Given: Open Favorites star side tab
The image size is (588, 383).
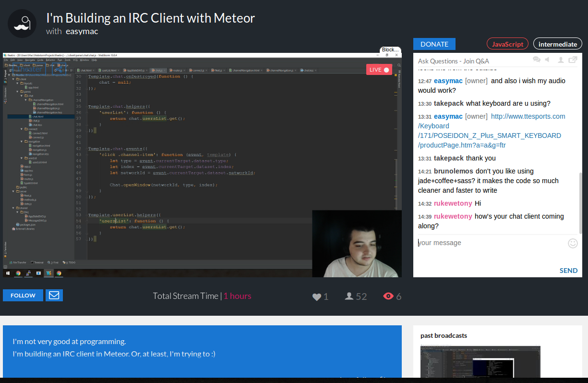Looking at the screenshot, I should (5, 250).
